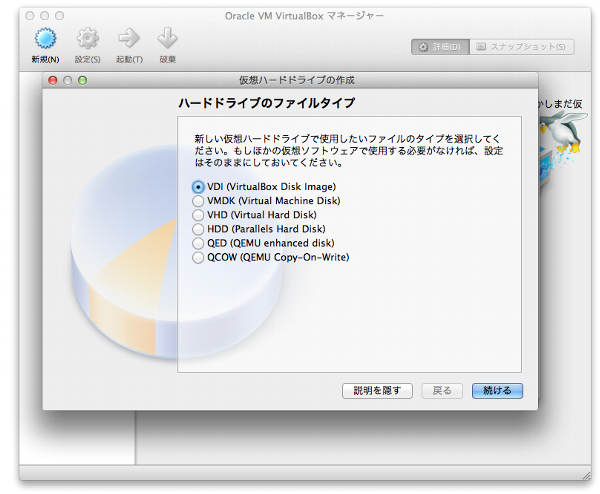Click the ハードドライブのファイルタイプ heading

266,103
